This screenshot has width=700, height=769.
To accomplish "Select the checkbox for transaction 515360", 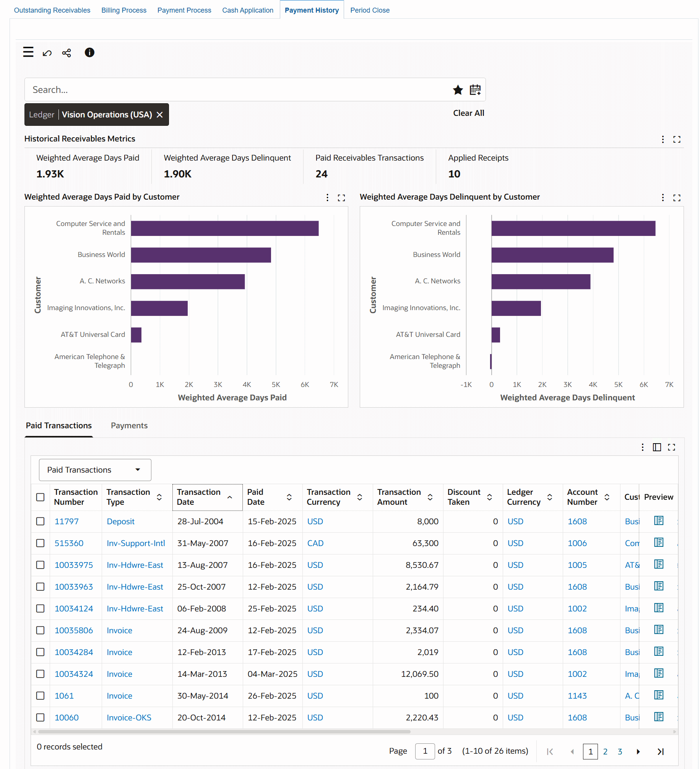I will (x=40, y=543).
